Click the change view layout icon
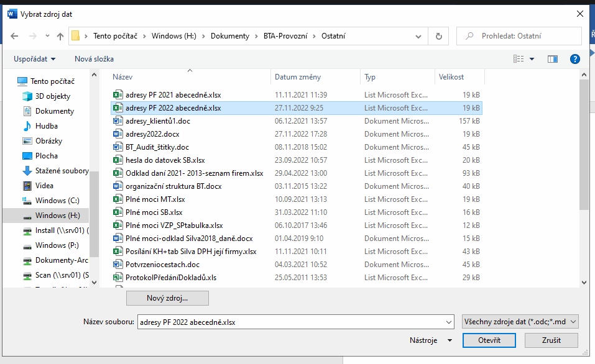595x364 pixels. click(x=519, y=59)
